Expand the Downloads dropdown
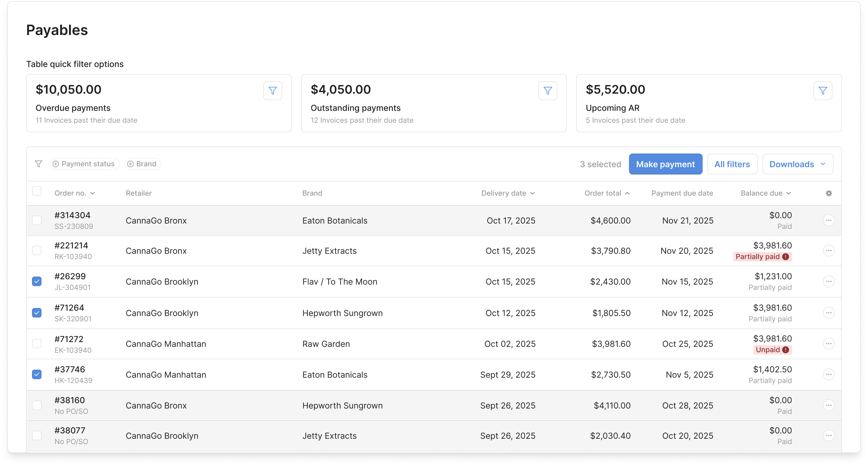Image resolution: width=868 pixels, height=466 pixels. [797, 164]
